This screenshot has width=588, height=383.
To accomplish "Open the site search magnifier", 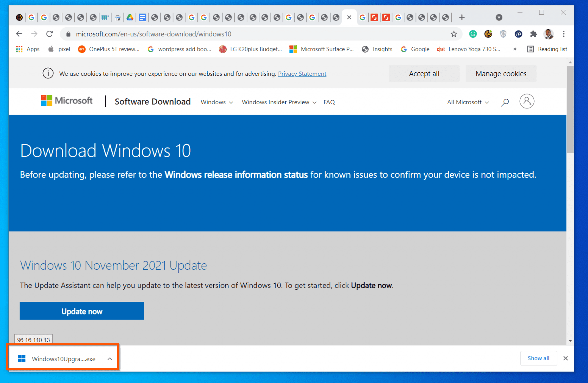I will point(505,102).
